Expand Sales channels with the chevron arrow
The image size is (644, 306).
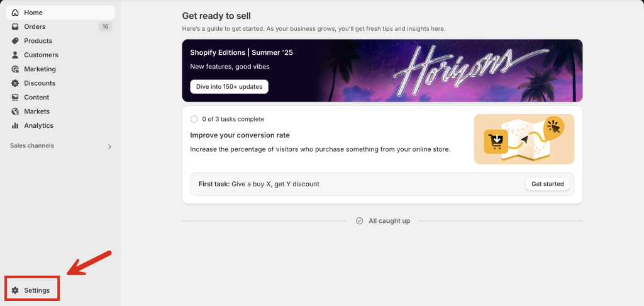(109, 147)
